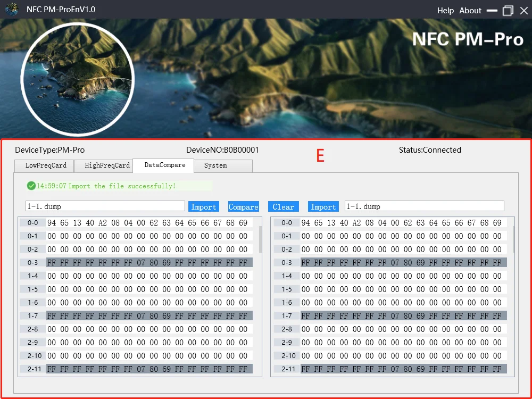532x399 pixels.
Task: Select row 1-6 in left data pane
Action: [136, 302]
